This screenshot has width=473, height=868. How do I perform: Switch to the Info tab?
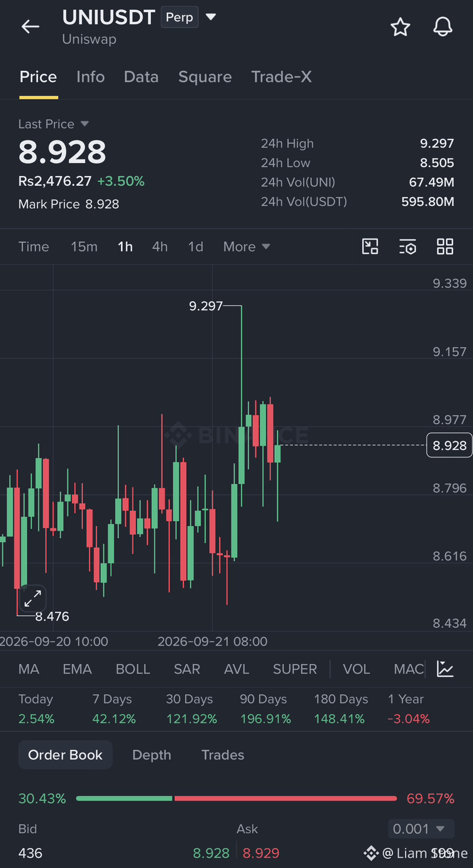click(90, 77)
